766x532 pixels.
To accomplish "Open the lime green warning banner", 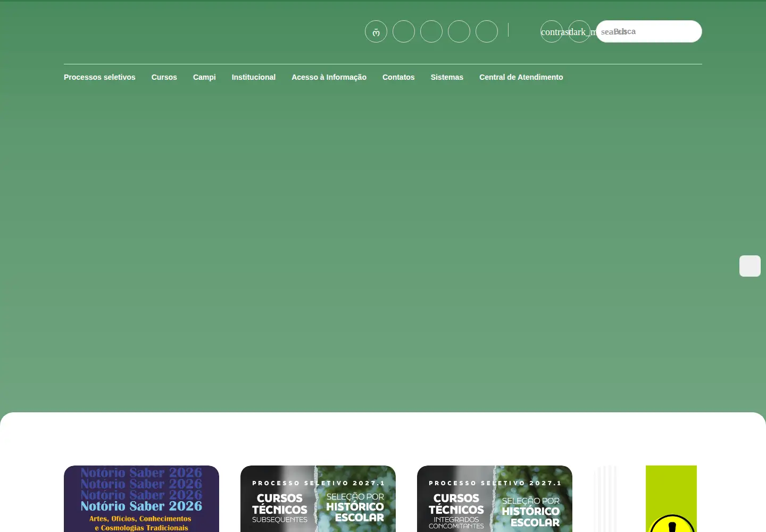I will point(671,498).
